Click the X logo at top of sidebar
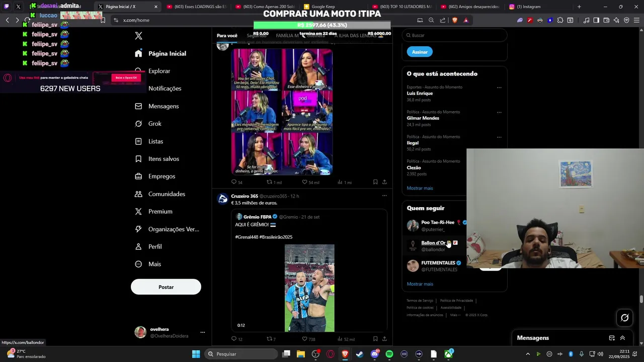The image size is (644, 362). click(138, 36)
